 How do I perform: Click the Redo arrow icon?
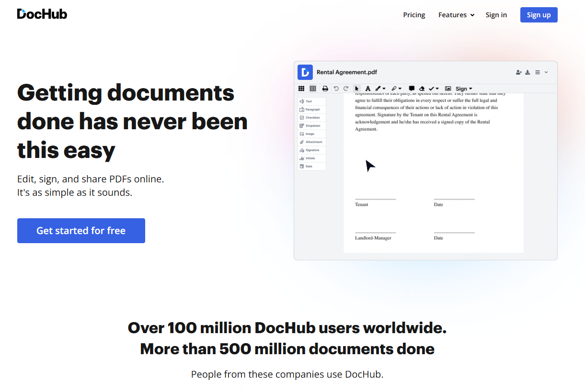pos(346,89)
